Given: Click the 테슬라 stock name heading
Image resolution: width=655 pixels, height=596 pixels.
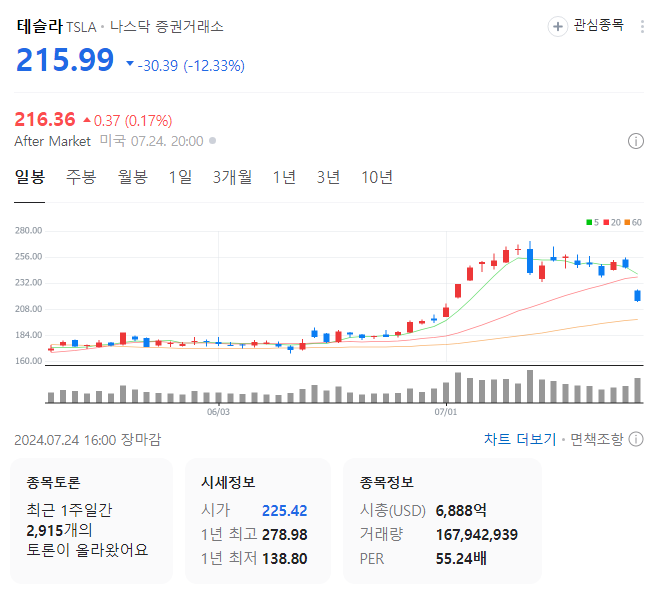Looking at the screenshot, I should pos(39,26).
